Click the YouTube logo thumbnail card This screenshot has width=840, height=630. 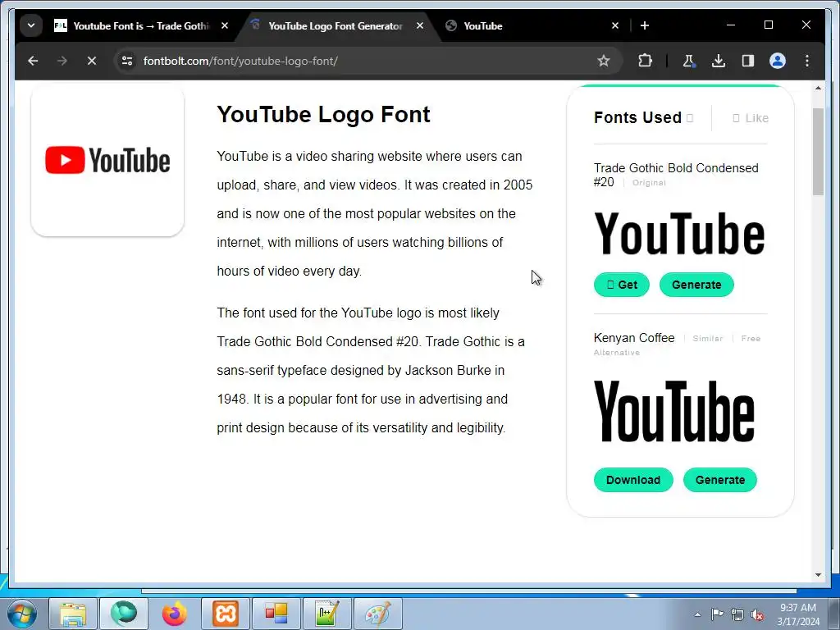pos(107,160)
